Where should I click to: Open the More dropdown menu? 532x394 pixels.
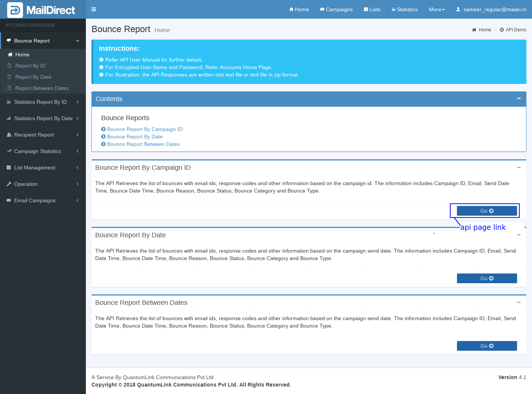point(436,9)
